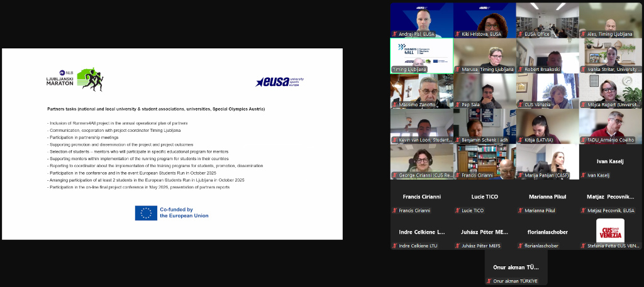Click muted mic icon beside Andrej Pišl, EUSA

[x=395, y=34]
